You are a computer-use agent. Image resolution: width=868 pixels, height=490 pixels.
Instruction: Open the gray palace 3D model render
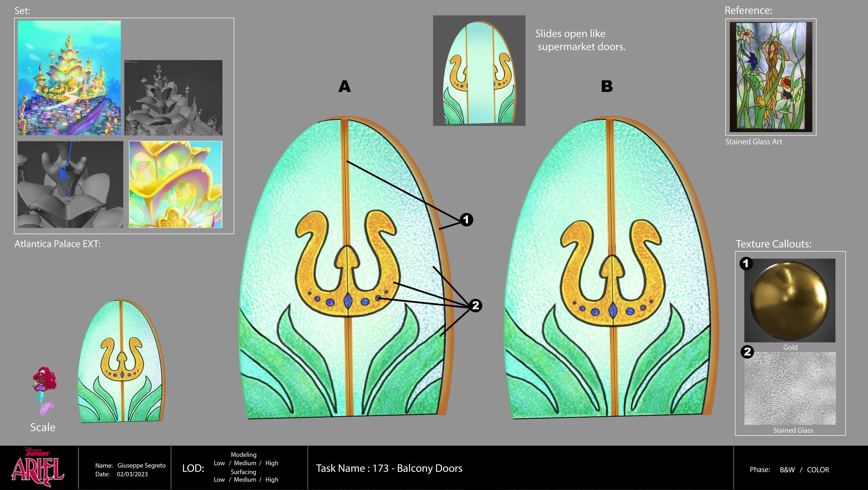[173, 98]
